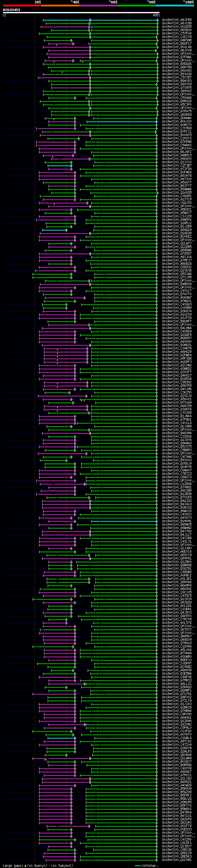Click UniRef100_B9RGS6 label
The height and width of the screenshot is (868, 197).
coord(177,101)
